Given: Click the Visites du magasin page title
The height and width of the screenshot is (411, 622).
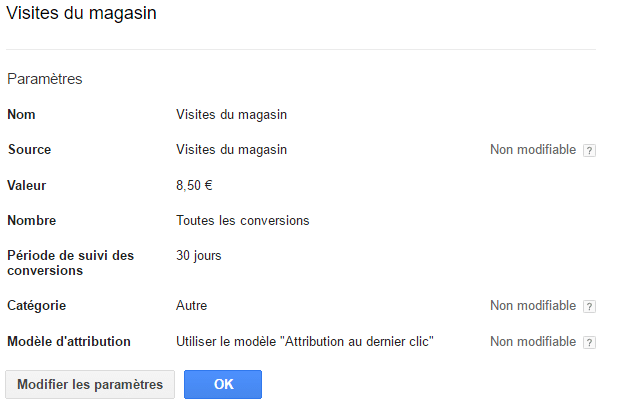Looking at the screenshot, I should point(82,13).
